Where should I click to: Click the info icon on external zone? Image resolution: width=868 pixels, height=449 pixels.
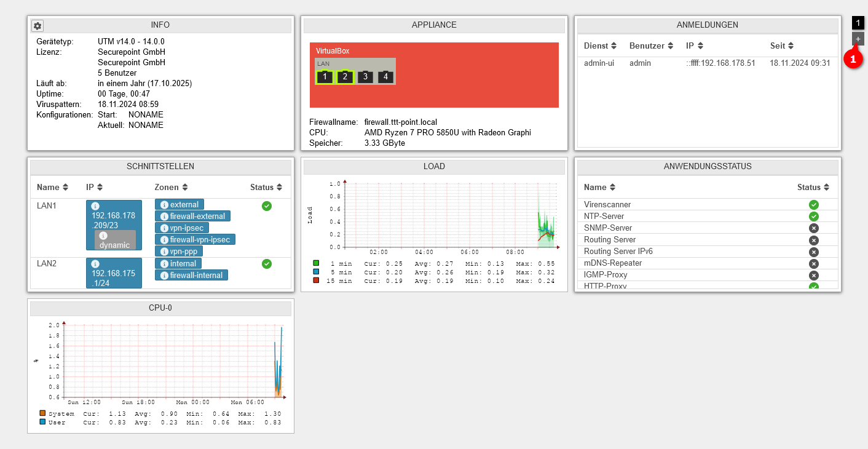(164, 205)
